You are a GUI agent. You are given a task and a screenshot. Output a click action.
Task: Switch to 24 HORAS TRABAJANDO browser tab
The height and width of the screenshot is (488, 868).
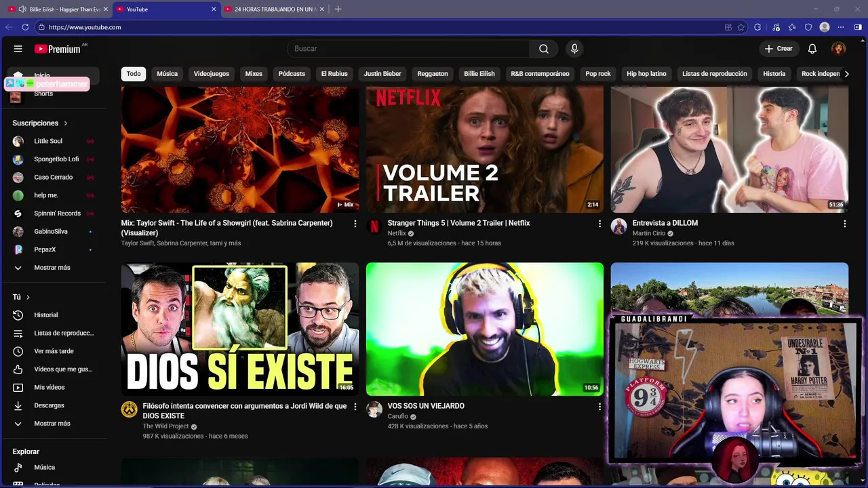coord(275,9)
